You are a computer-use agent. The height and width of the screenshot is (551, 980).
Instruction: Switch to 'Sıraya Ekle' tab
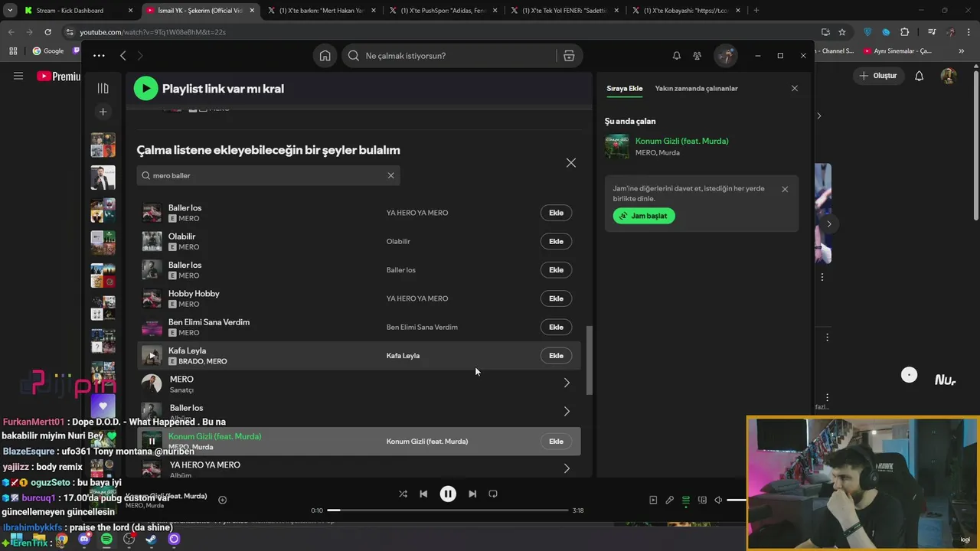(625, 89)
